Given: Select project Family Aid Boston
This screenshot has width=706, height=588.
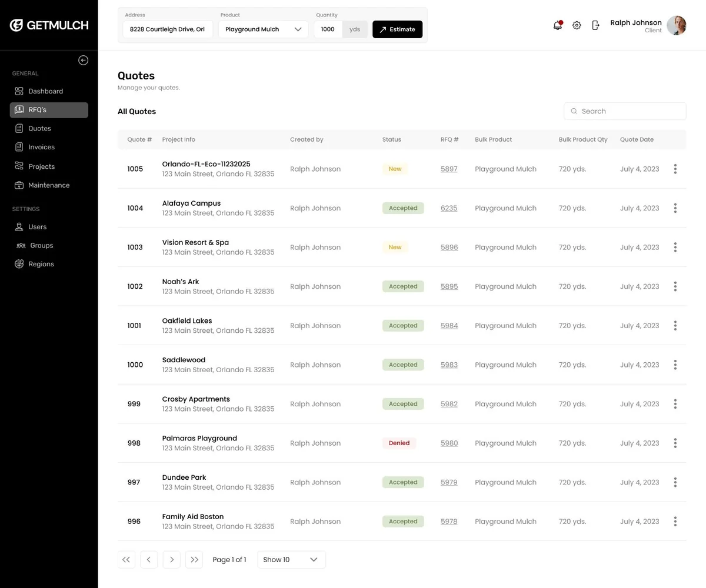Looking at the screenshot, I should (193, 517).
